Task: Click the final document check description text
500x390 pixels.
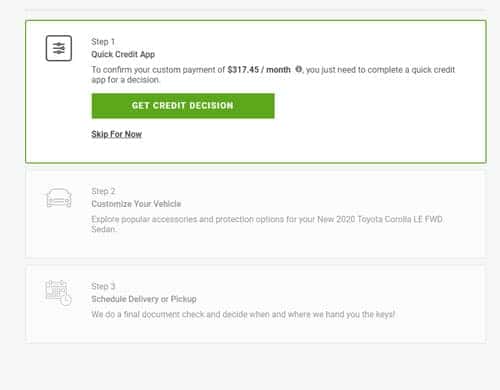Action: coord(243,314)
